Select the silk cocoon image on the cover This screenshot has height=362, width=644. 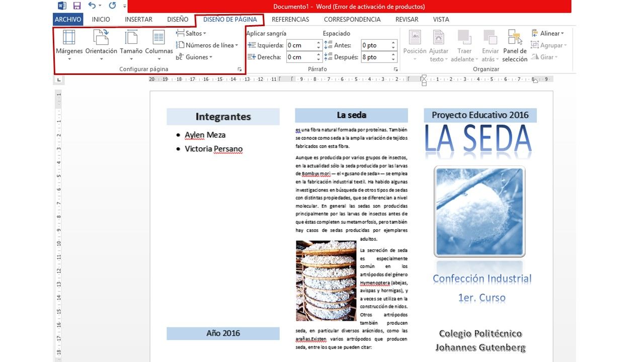coord(479,211)
